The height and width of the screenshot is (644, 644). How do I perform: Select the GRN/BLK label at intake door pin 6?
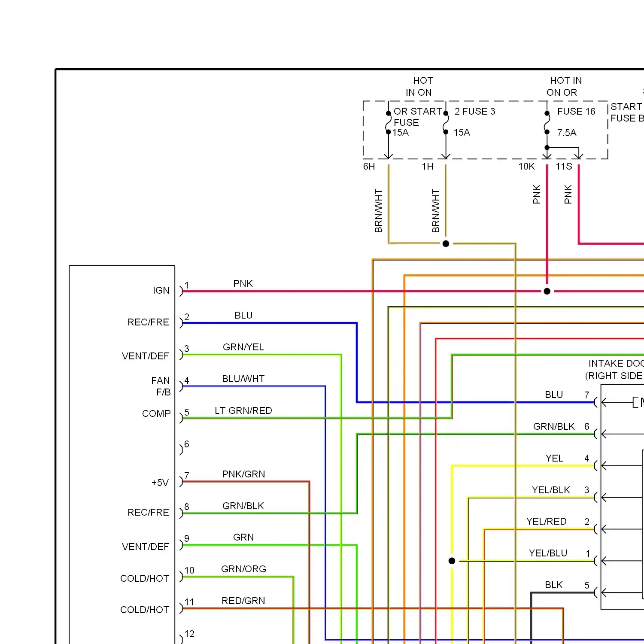pos(554,427)
